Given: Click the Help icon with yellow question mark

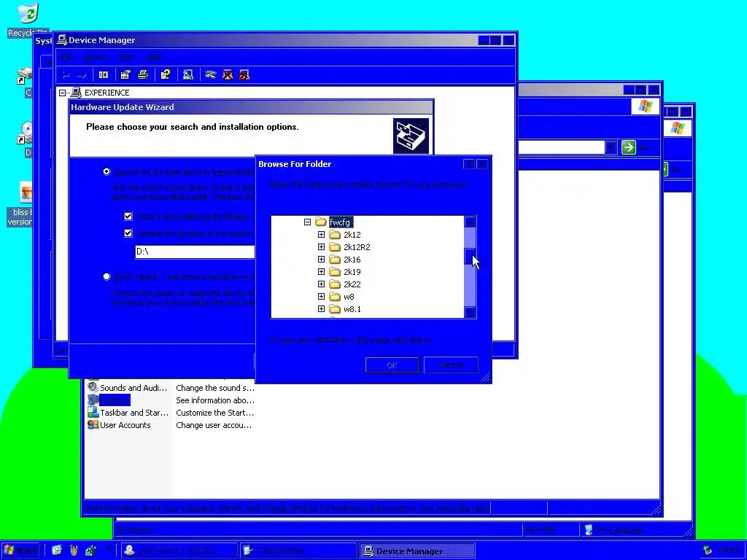Looking at the screenshot, I should [x=166, y=75].
